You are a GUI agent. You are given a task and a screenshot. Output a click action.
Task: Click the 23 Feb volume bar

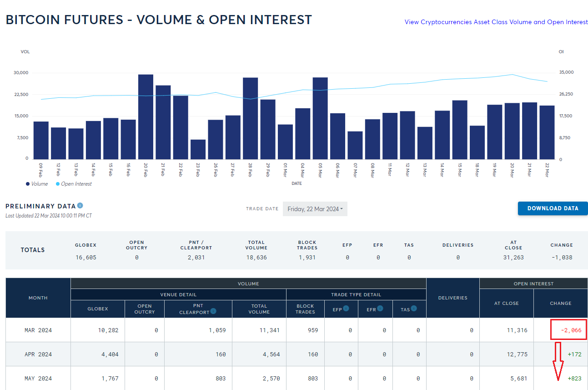pos(198,149)
